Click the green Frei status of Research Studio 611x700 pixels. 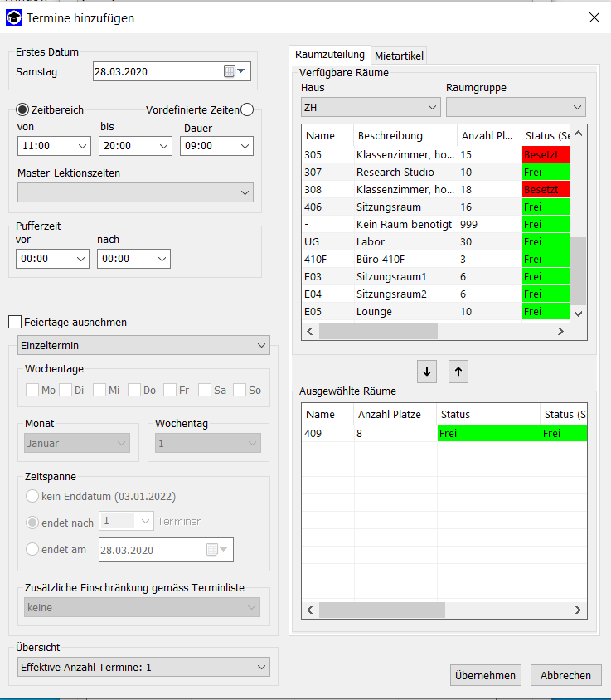[545, 172]
